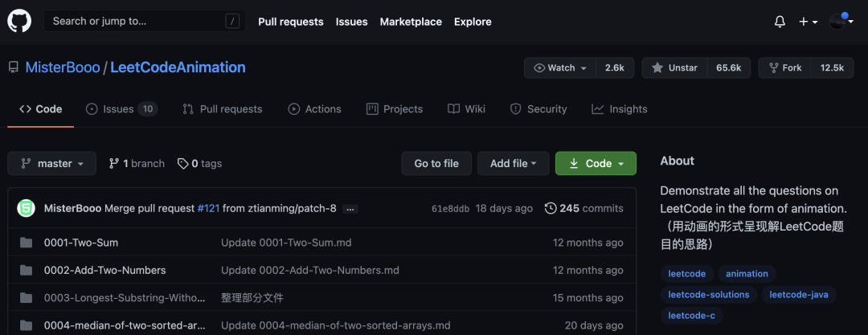Go to Explore

[x=473, y=22]
